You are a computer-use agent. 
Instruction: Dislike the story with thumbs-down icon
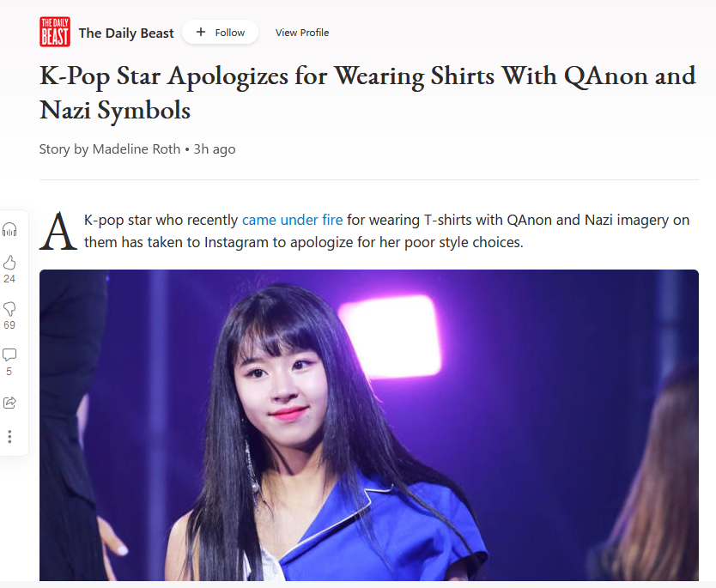(x=9, y=309)
